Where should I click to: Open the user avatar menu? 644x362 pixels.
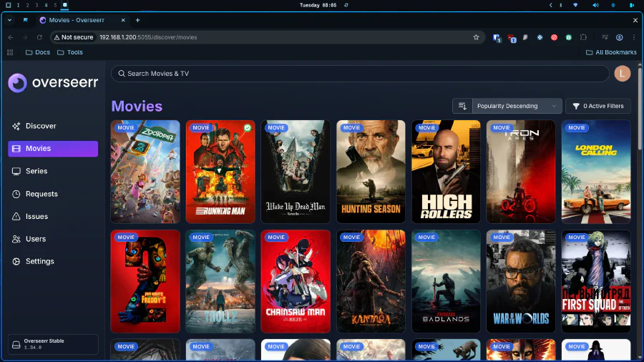point(623,74)
